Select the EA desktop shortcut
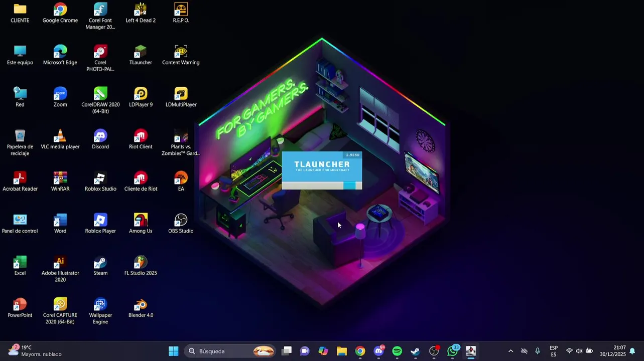Image resolution: width=644 pixels, height=361 pixels. 181,182
